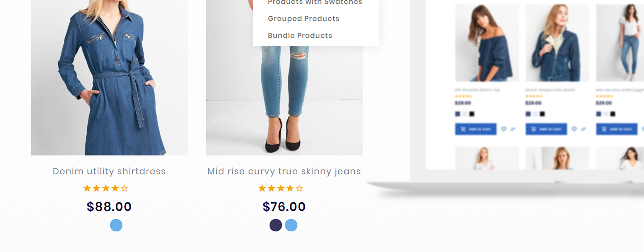The image size is (644, 252).
Task: Pick the light blue swatch under the shirtdress
Action: (116, 225)
